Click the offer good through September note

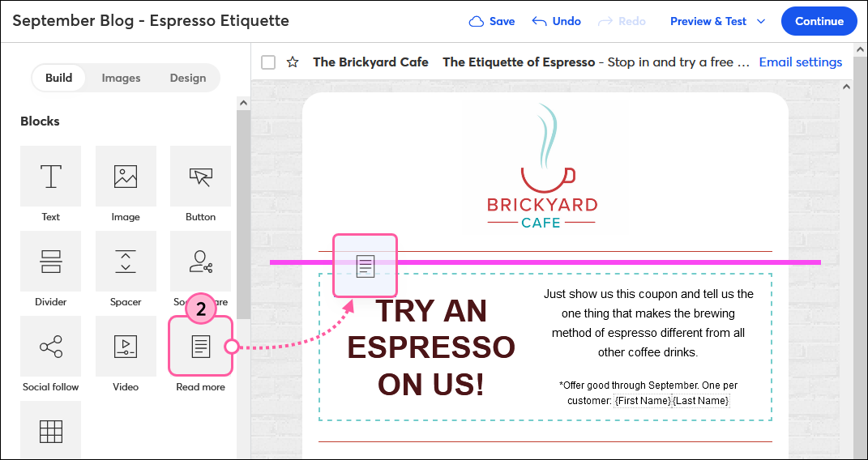pyautogui.click(x=648, y=393)
